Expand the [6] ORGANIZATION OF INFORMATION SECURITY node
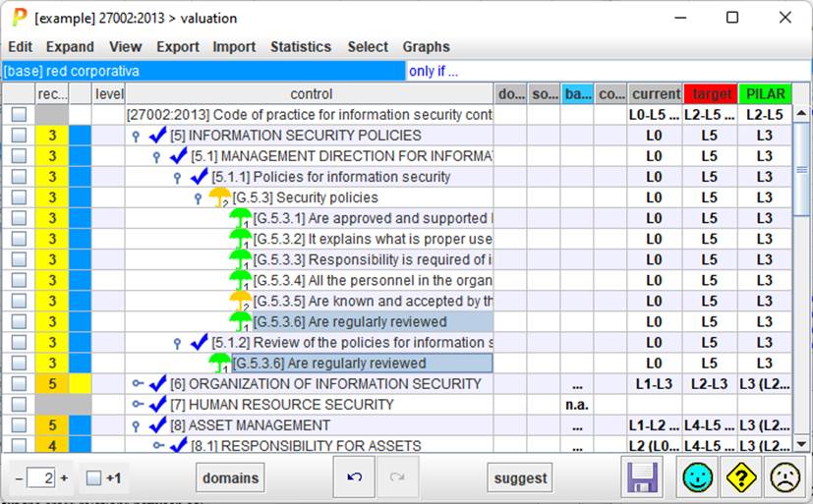 coord(138,383)
